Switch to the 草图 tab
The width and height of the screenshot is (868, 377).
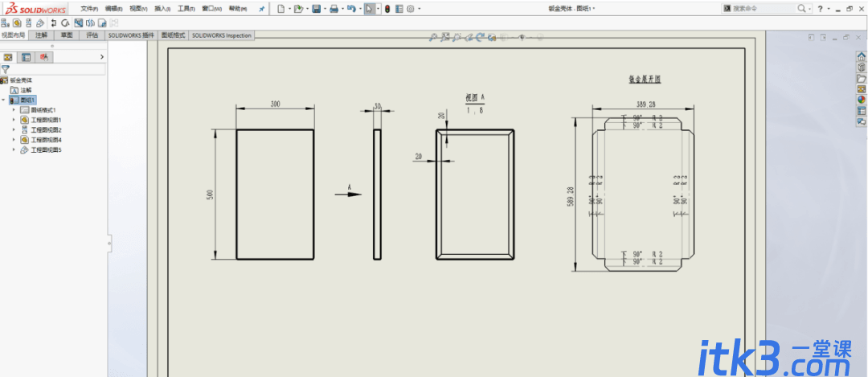(x=67, y=35)
